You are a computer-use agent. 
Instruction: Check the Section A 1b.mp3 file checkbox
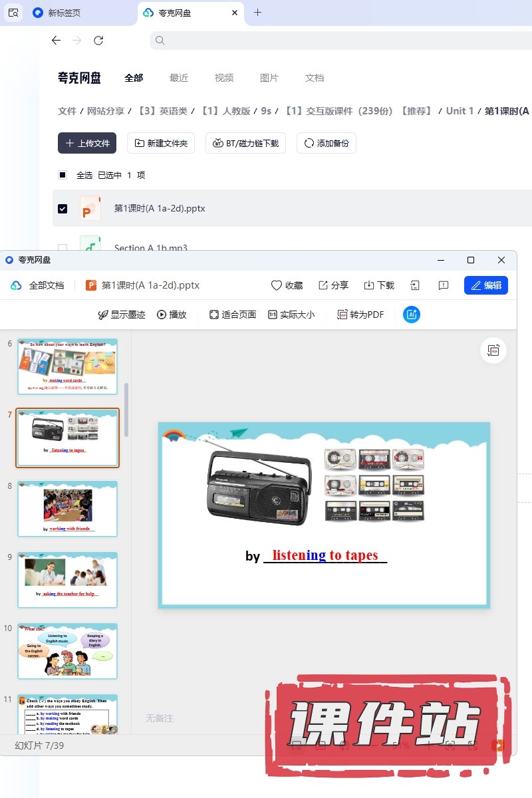pyautogui.click(x=63, y=248)
